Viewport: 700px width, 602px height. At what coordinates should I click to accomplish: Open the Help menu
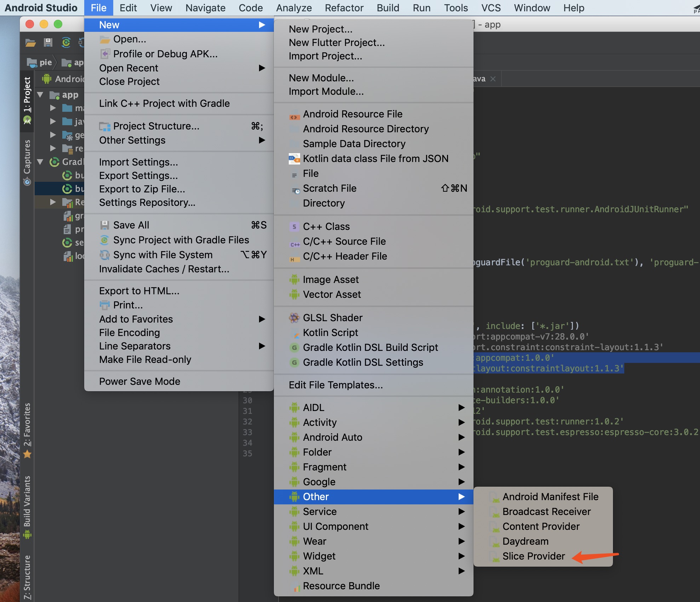click(x=574, y=8)
